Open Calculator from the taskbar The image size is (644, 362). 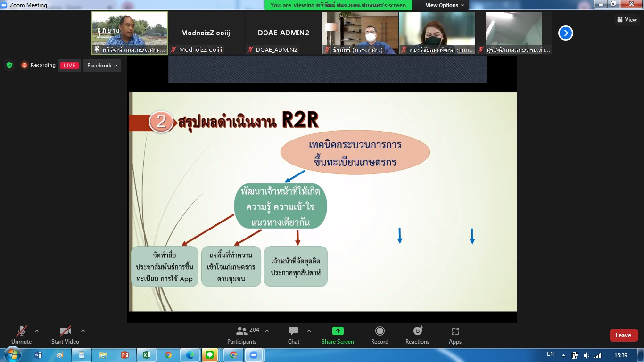pos(82,355)
